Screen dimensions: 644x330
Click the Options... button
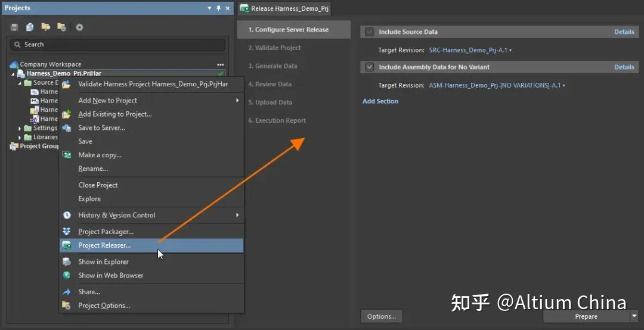pos(382,316)
